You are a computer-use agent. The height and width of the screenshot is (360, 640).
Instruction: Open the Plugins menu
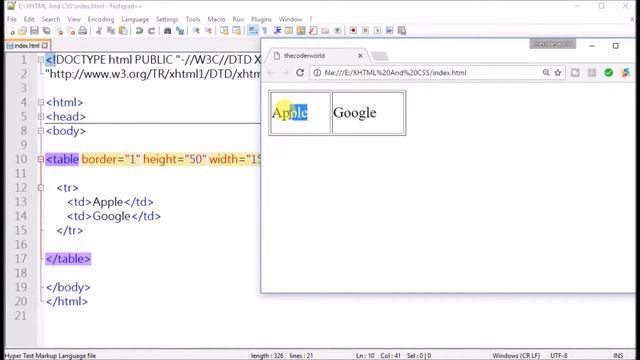(261, 19)
